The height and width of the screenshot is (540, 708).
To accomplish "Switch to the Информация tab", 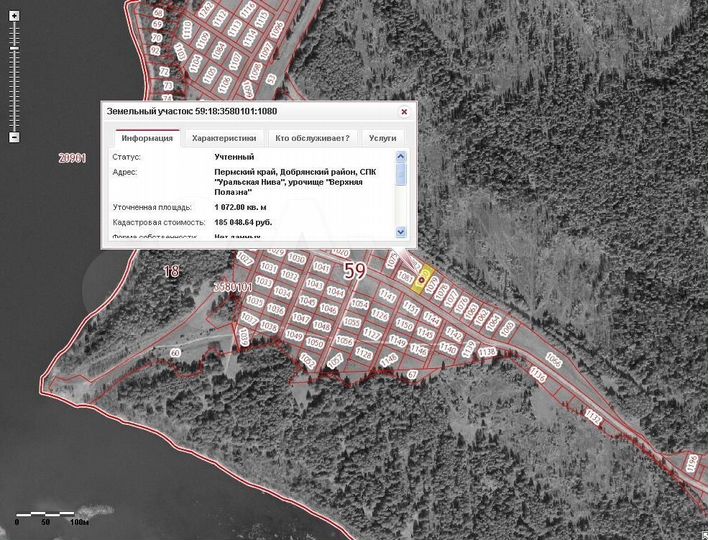I will [x=147, y=138].
